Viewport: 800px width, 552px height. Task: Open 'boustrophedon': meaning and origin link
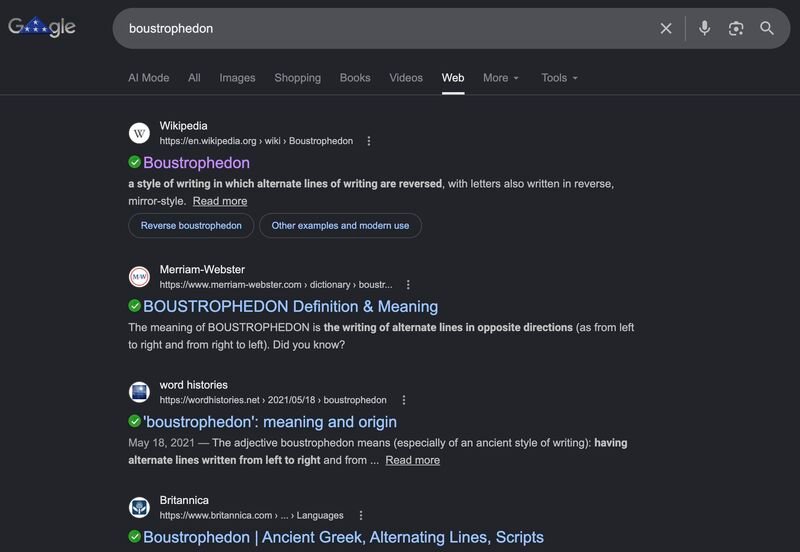coord(270,422)
